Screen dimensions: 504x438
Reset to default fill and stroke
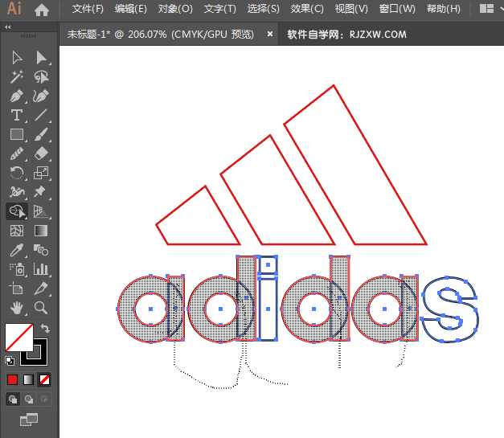coord(10,361)
